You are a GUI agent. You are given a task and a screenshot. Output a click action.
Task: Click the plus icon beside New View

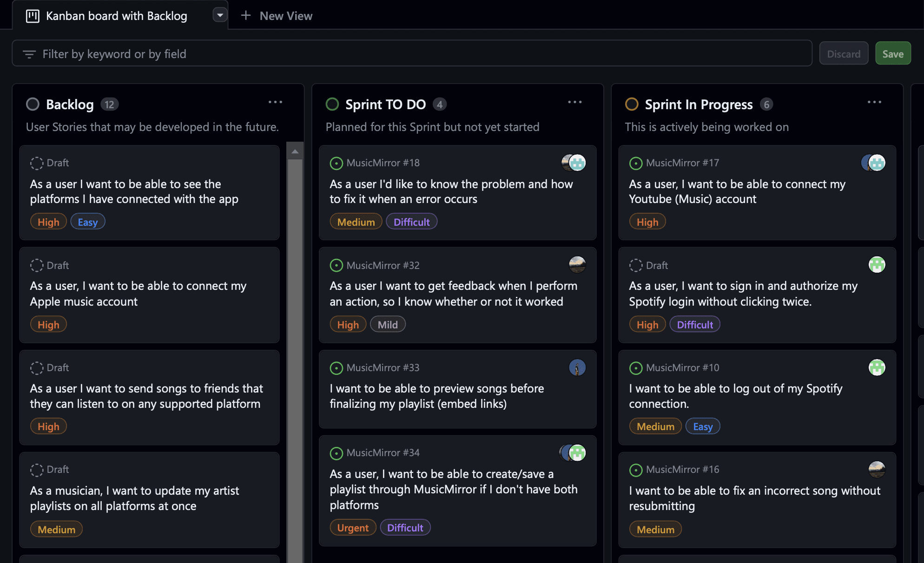pos(246,16)
